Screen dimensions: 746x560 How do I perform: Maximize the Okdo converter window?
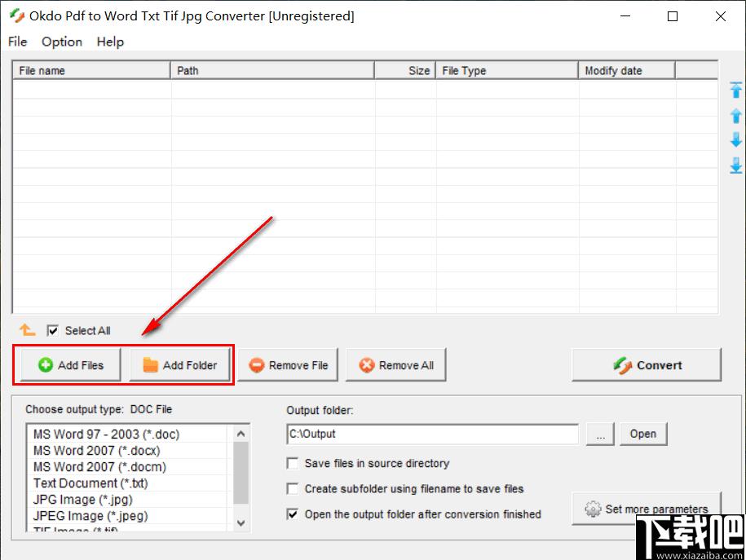673,16
